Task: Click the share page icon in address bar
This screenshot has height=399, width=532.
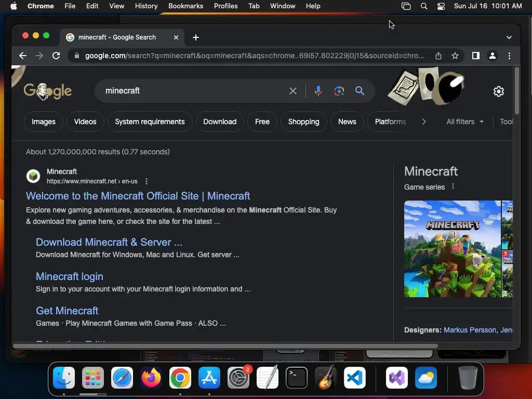Action: coord(438,56)
